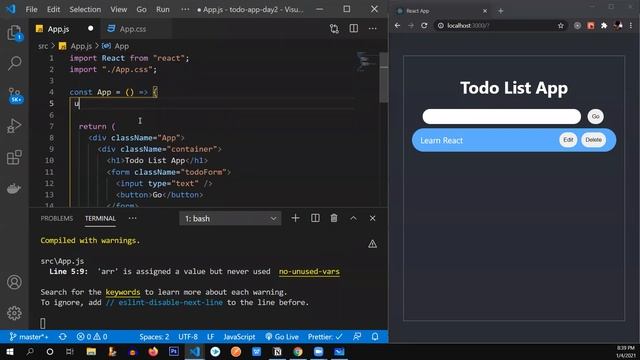Change encoding via UTF-8 status item
The image size is (640, 360).
coord(188,337)
